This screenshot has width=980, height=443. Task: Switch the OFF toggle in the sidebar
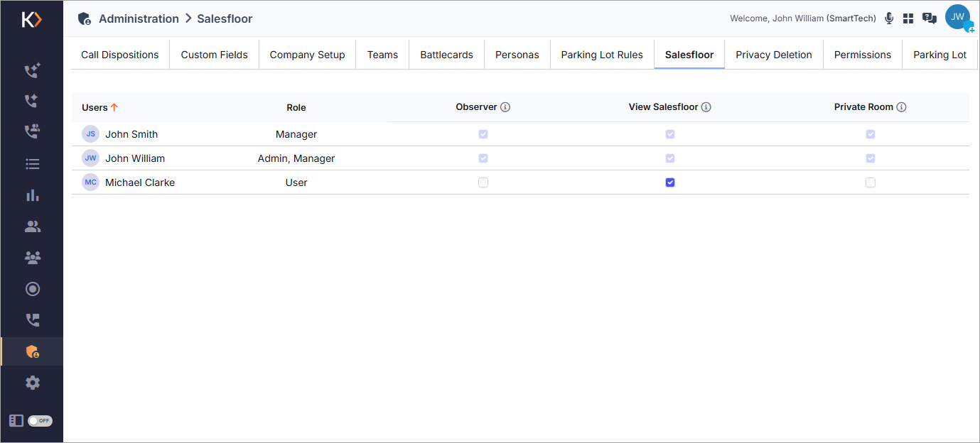point(40,420)
